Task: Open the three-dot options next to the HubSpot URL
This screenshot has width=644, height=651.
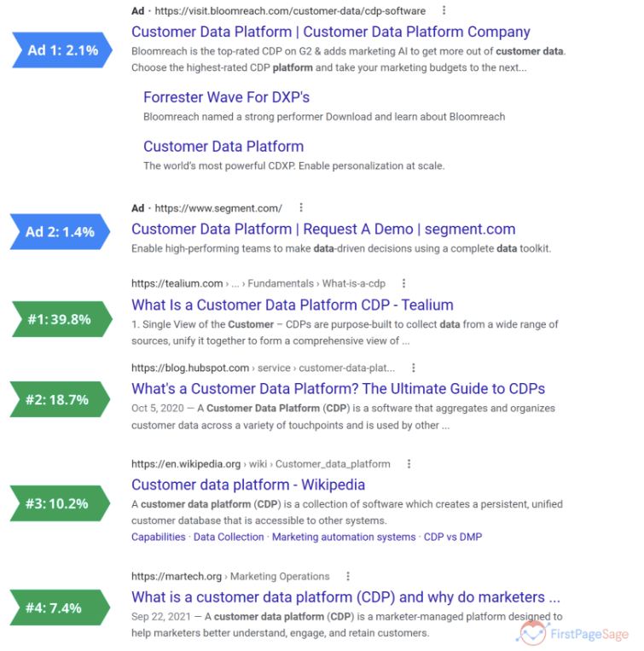Action: (414, 368)
